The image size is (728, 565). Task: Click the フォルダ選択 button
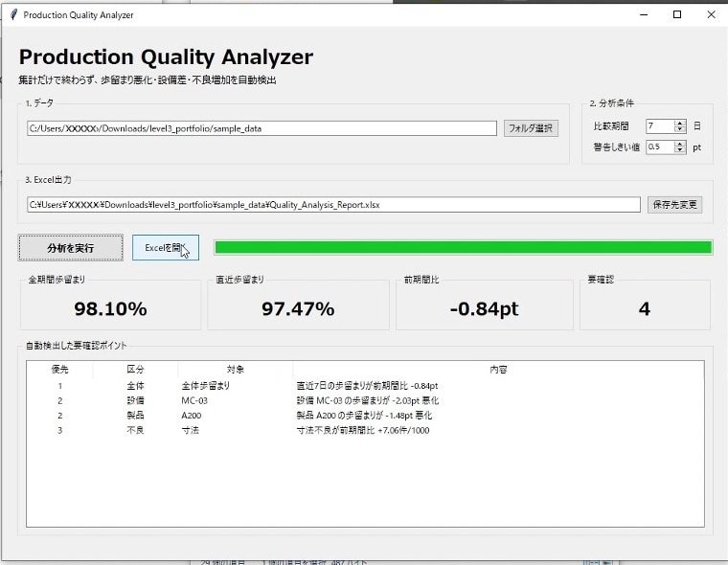pyautogui.click(x=531, y=128)
